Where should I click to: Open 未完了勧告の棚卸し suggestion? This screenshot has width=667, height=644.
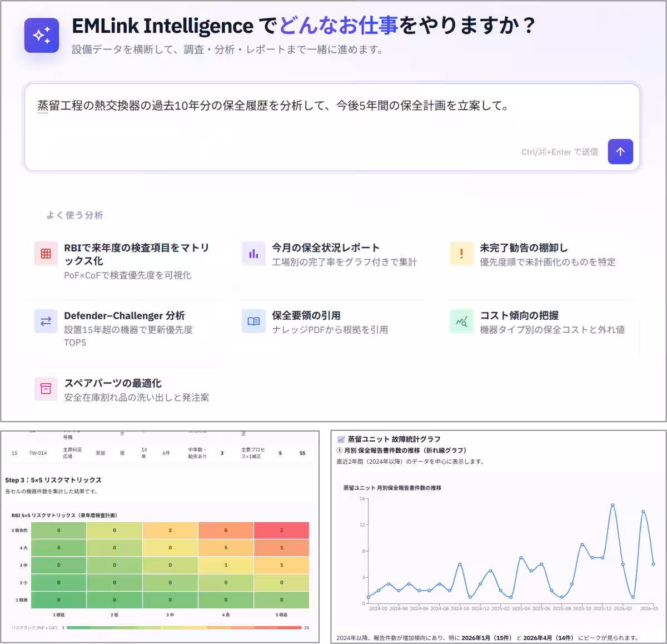(540, 255)
